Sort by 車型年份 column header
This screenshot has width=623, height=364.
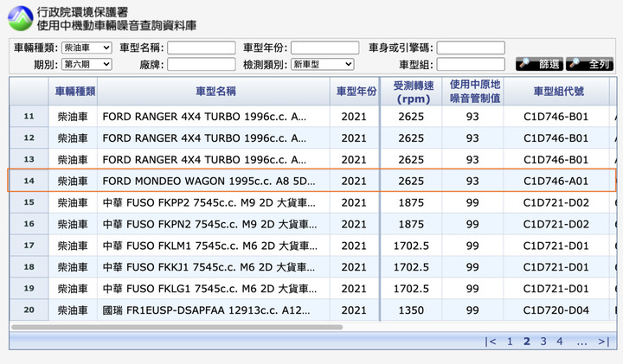click(x=356, y=92)
